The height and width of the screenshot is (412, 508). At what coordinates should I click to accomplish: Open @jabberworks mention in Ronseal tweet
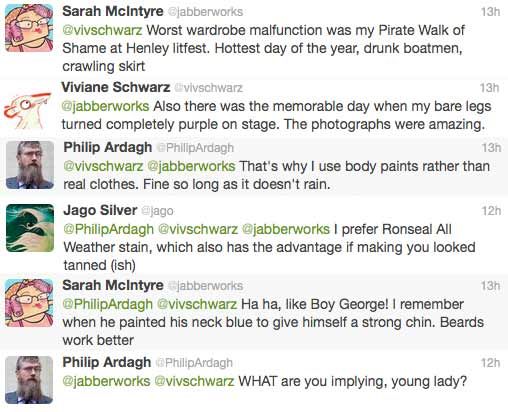click(x=285, y=229)
